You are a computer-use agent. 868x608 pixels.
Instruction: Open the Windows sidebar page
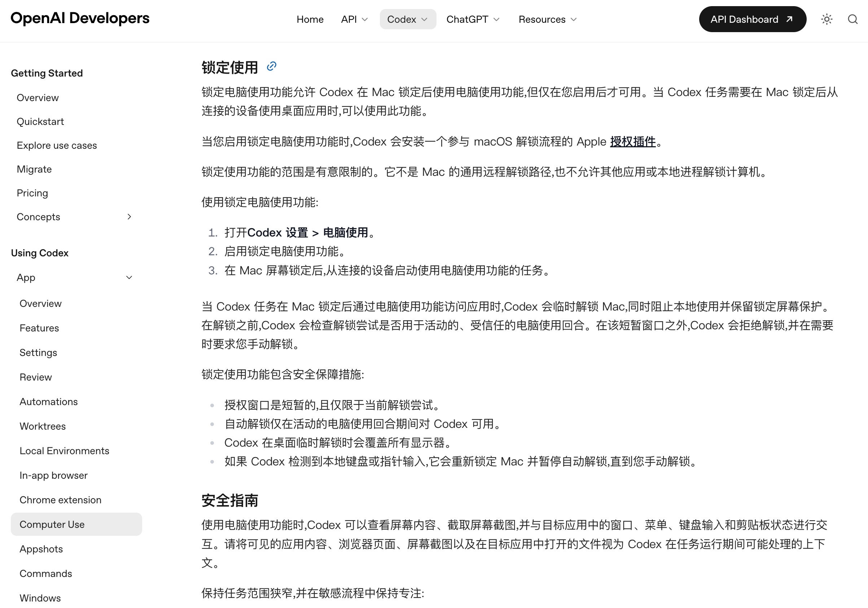point(40,598)
